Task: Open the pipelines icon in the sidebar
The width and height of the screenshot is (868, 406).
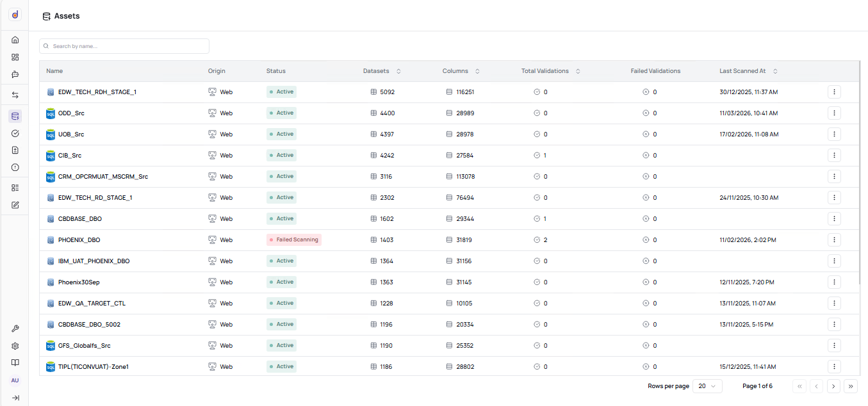Action: [x=15, y=74]
